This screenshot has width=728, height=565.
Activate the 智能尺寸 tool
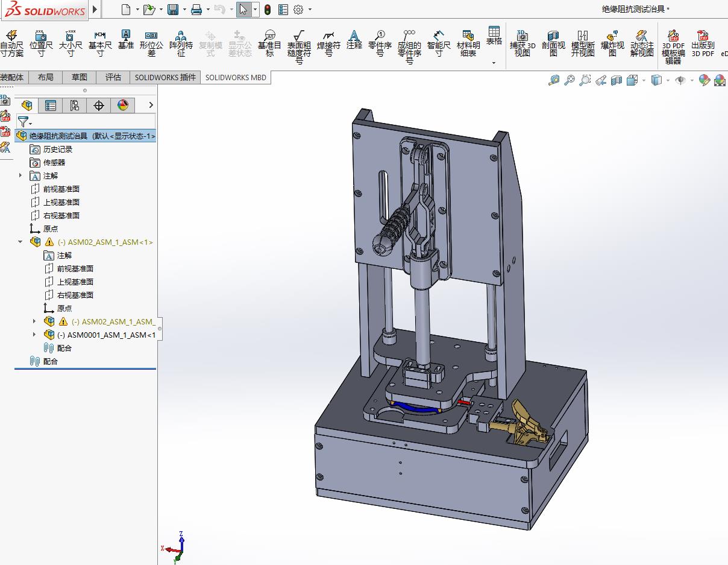click(439, 43)
